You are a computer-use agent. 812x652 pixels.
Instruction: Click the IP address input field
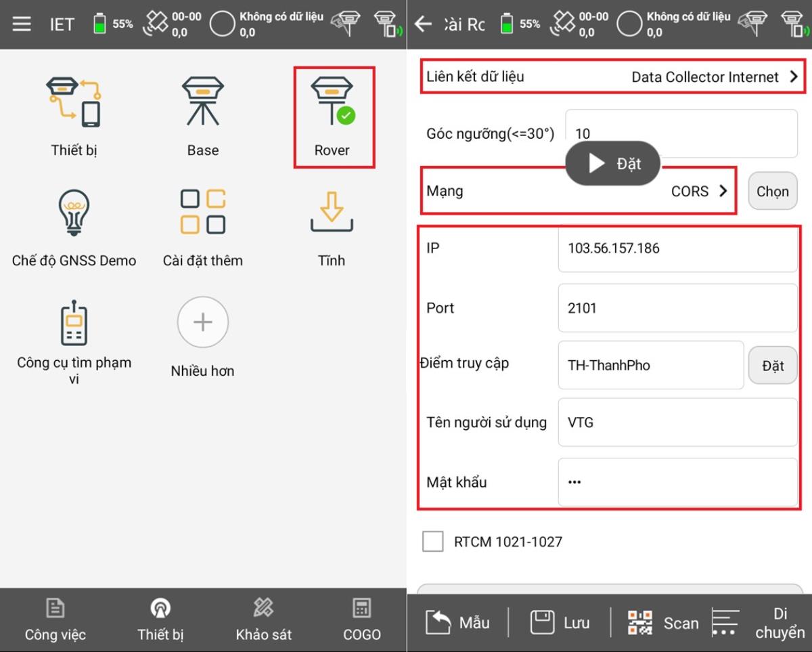coord(677,248)
